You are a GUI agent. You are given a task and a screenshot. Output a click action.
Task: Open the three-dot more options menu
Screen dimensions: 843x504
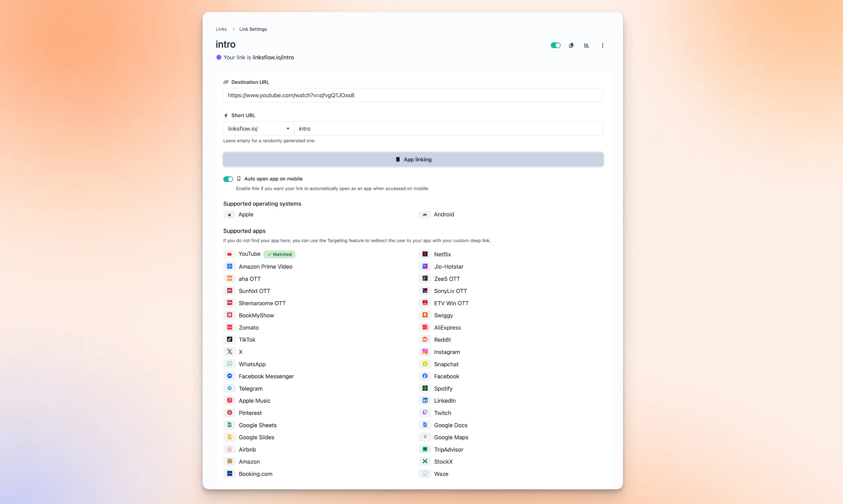coord(602,45)
